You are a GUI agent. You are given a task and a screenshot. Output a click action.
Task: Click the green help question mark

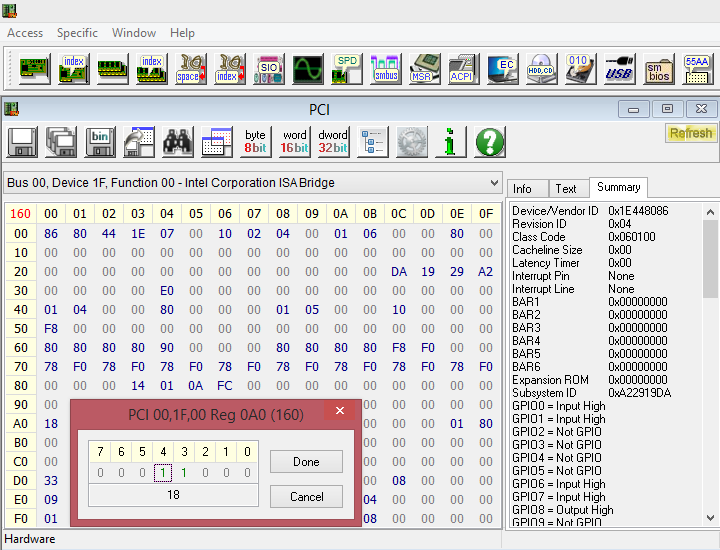[489, 142]
